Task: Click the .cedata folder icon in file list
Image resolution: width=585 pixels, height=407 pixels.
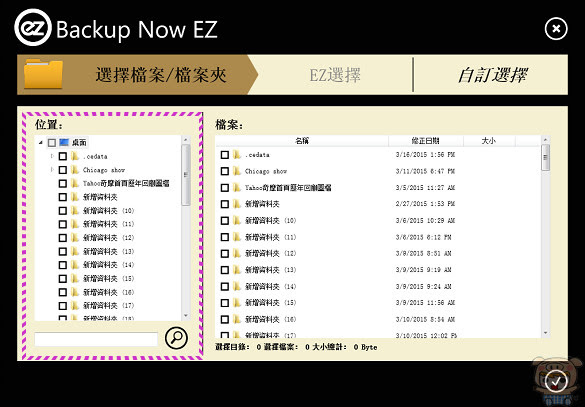Action: click(x=237, y=154)
